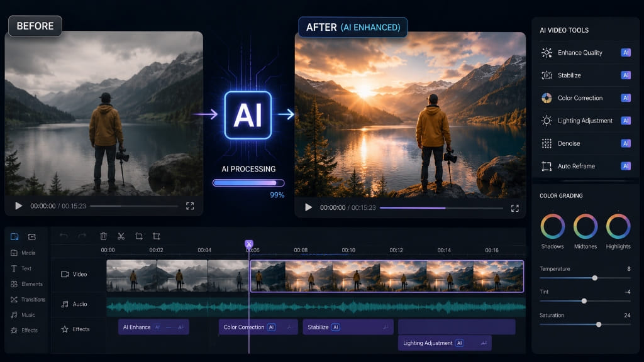Click the Color Correction wheel icon

(x=547, y=97)
